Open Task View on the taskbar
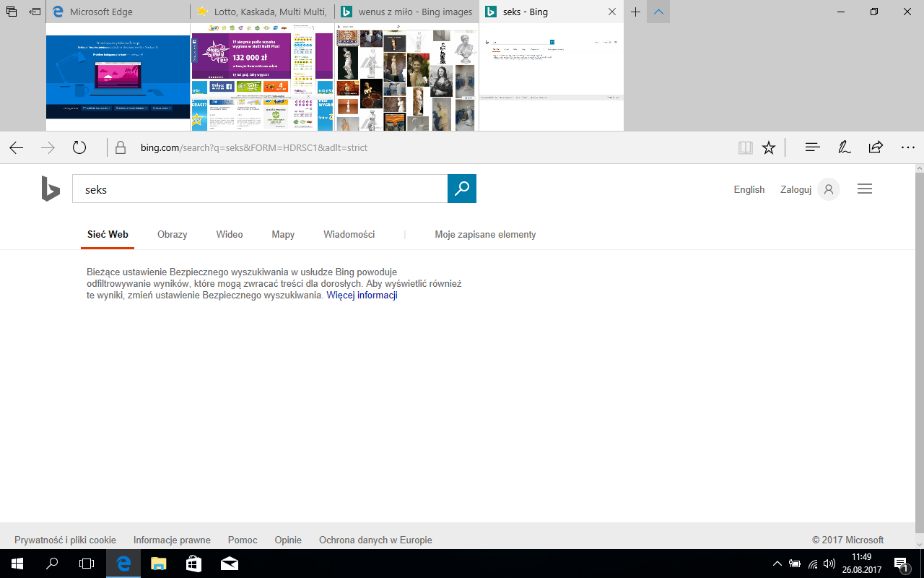Viewport: 924px width, 578px height. pyautogui.click(x=87, y=564)
